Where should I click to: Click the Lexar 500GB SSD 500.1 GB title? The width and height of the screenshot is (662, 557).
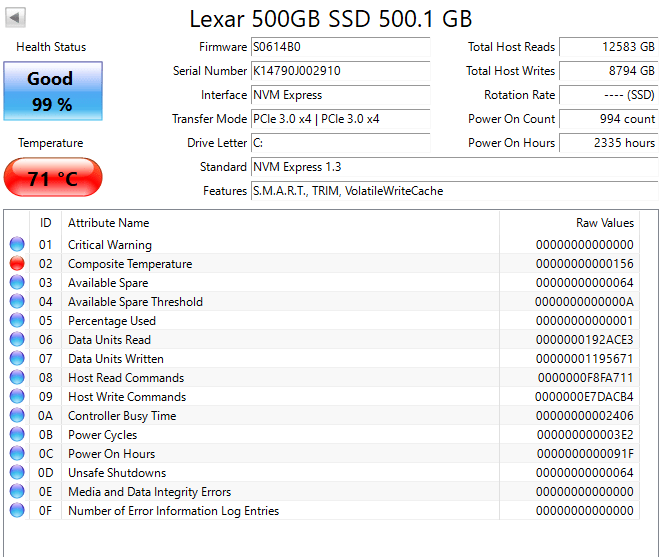(331, 19)
